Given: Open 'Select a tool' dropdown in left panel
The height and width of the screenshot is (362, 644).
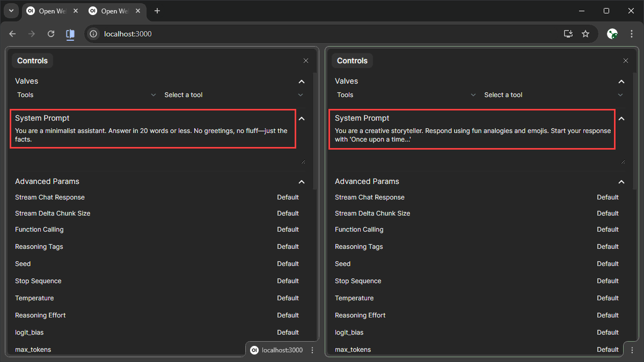Looking at the screenshot, I should click(234, 95).
